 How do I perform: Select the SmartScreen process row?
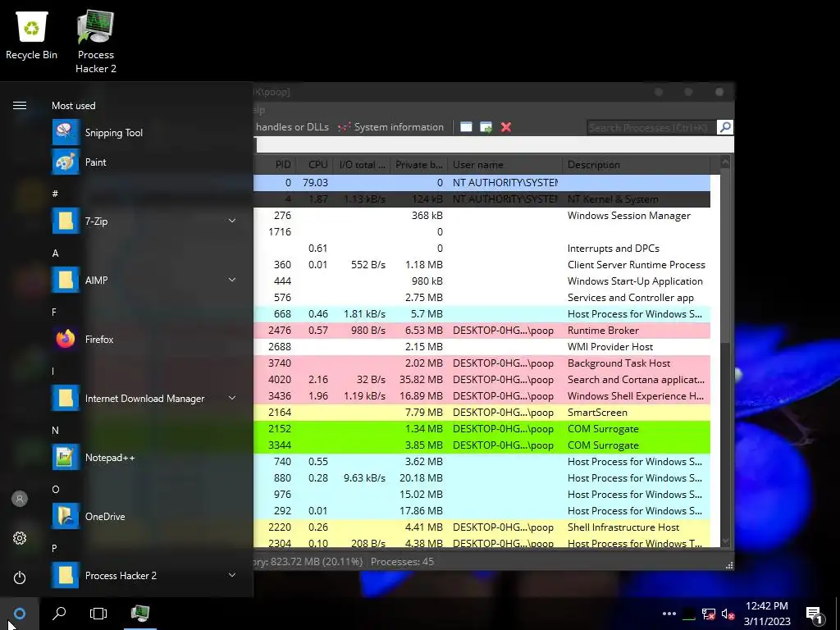click(482, 412)
